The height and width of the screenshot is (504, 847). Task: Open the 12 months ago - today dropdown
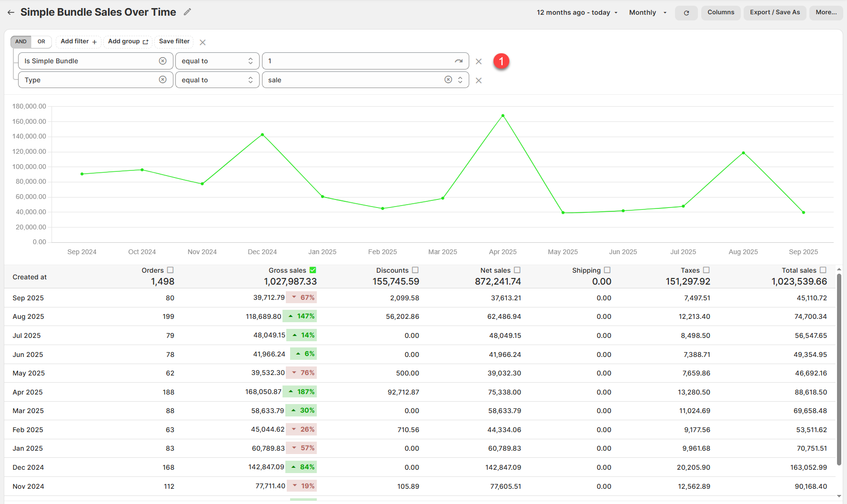pos(577,12)
